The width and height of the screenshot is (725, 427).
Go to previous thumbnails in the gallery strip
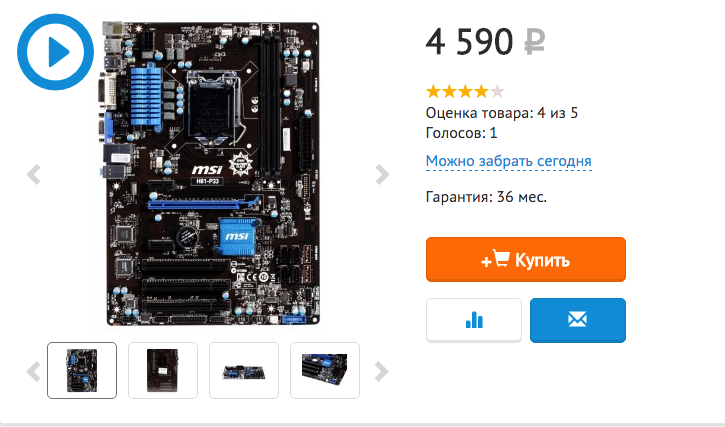point(34,371)
